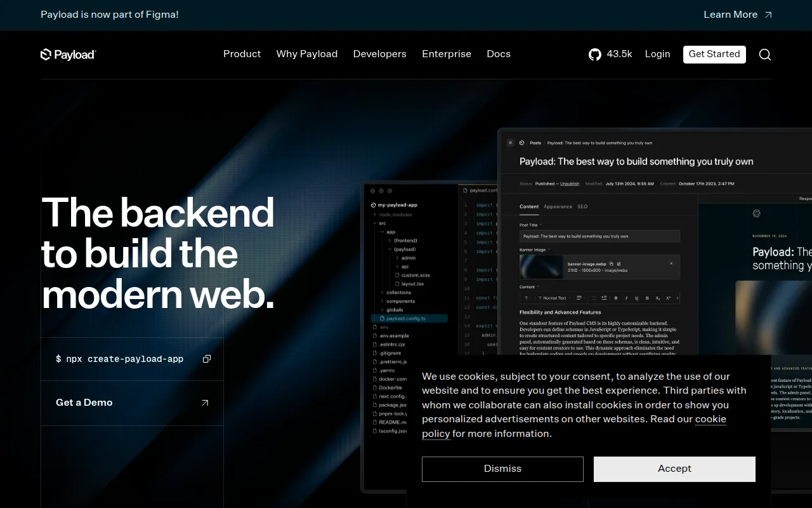Go to Docs in the top nav
Image resolution: width=812 pixels, height=508 pixels.
click(x=499, y=54)
